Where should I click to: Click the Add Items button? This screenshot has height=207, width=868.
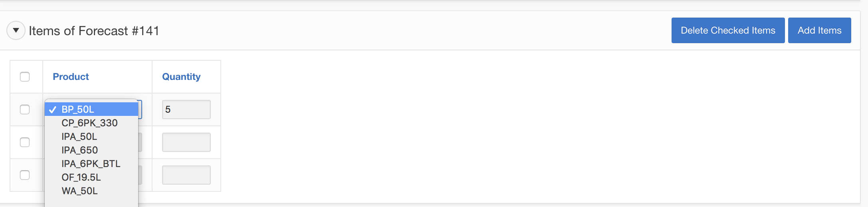819,30
